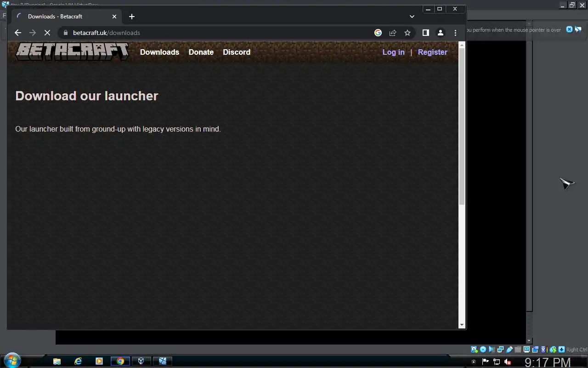Open Windows Media Player from the taskbar
This screenshot has width=588, height=368.
[99, 361]
